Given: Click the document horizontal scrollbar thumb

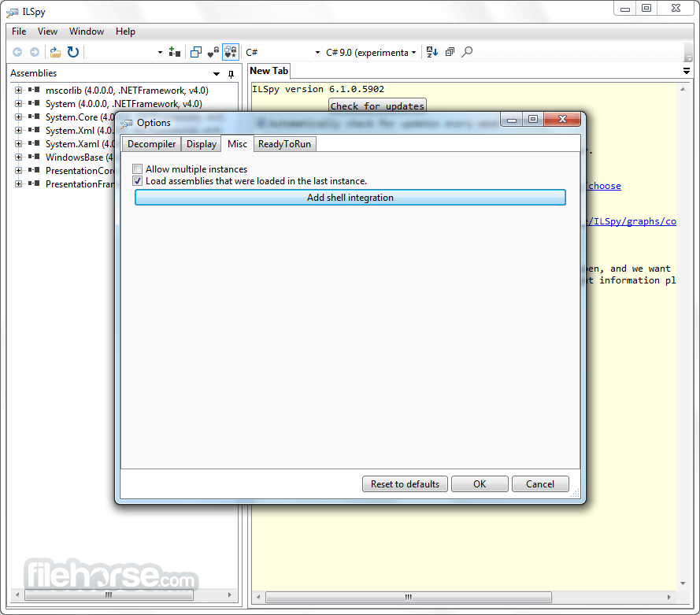Looking at the screenshot, I should click(409, 597).
